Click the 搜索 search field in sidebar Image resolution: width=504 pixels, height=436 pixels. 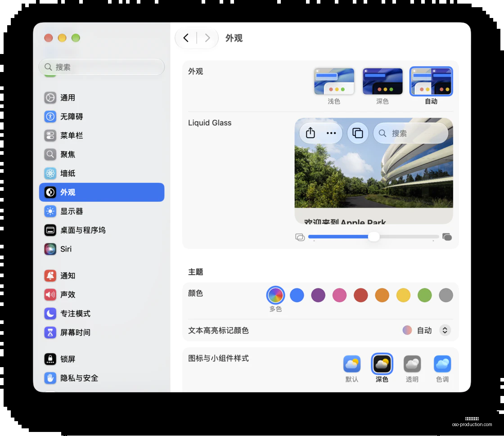point(102,67)
